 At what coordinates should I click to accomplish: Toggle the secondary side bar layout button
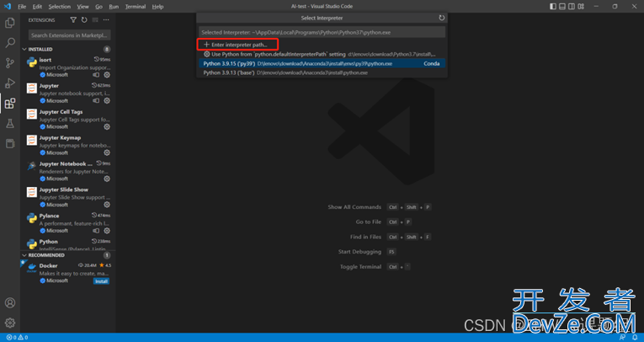(x=572, y=6)
